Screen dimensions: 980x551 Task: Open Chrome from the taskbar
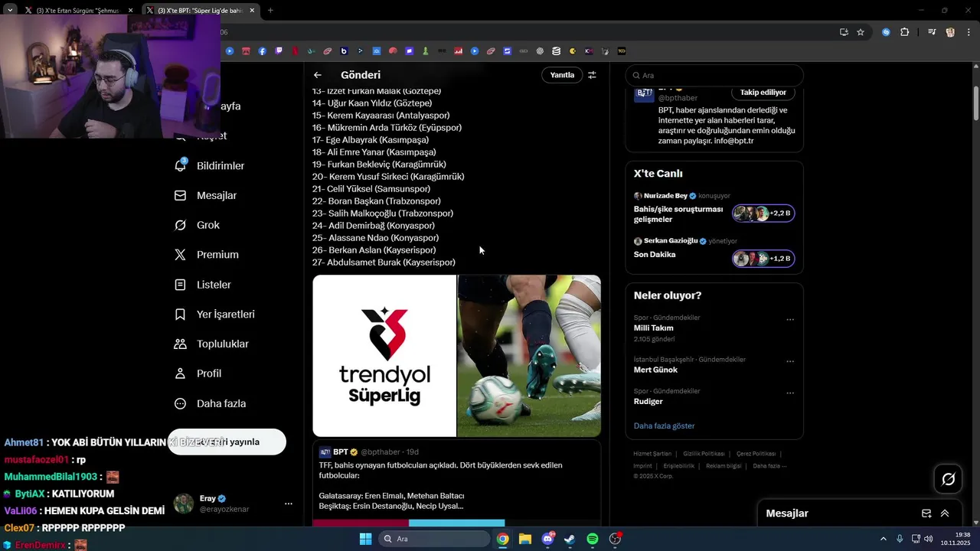[x=502, y=539]
